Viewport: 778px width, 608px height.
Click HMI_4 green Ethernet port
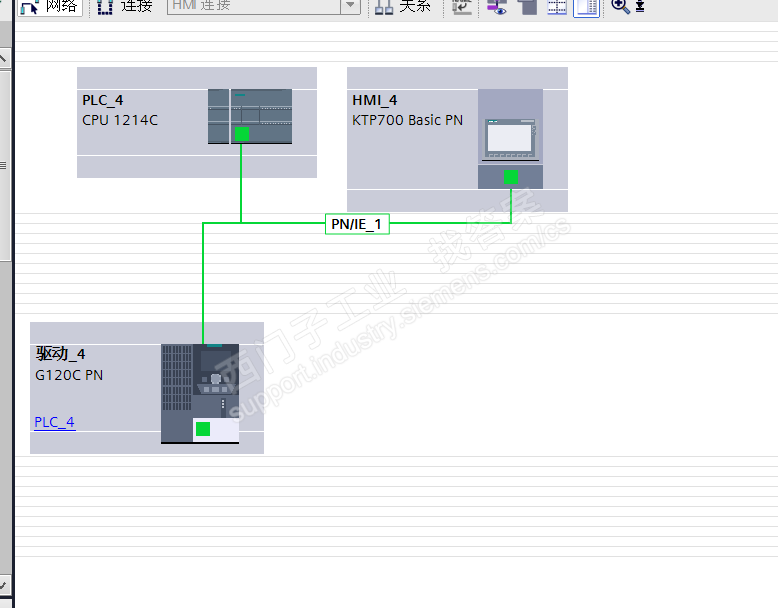511,177
